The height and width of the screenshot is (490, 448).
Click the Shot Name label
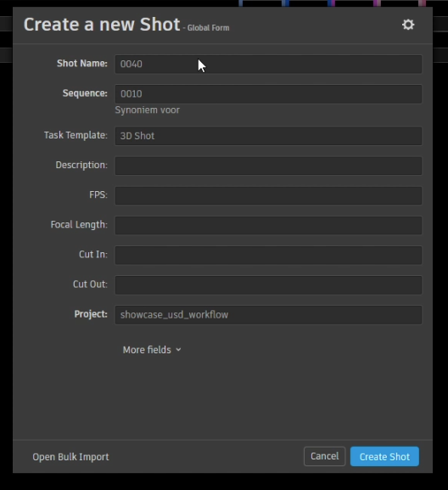point(82,64)
